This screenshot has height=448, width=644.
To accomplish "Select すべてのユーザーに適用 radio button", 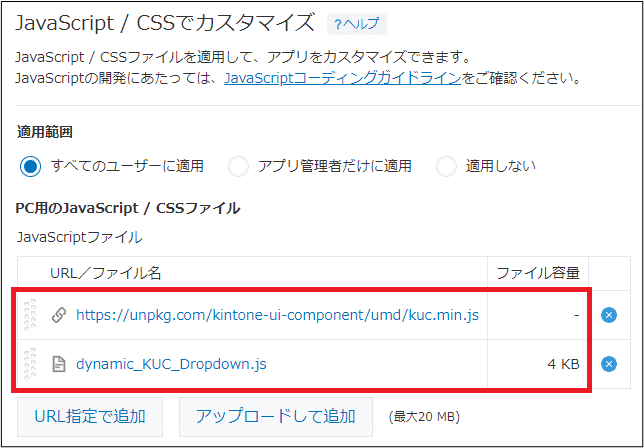I will (x=30, y=166).
